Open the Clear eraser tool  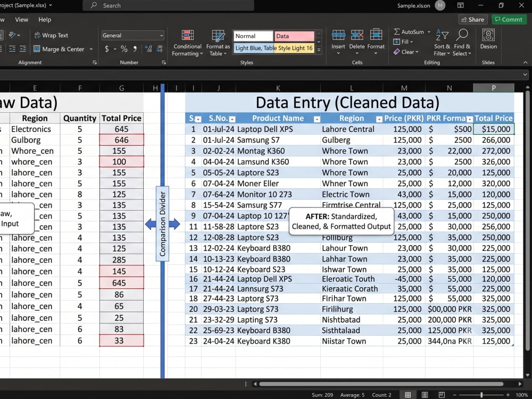[406, 52]
